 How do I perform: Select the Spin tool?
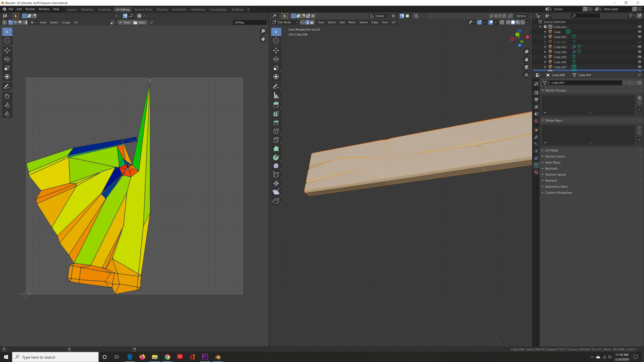coord(276,157)
